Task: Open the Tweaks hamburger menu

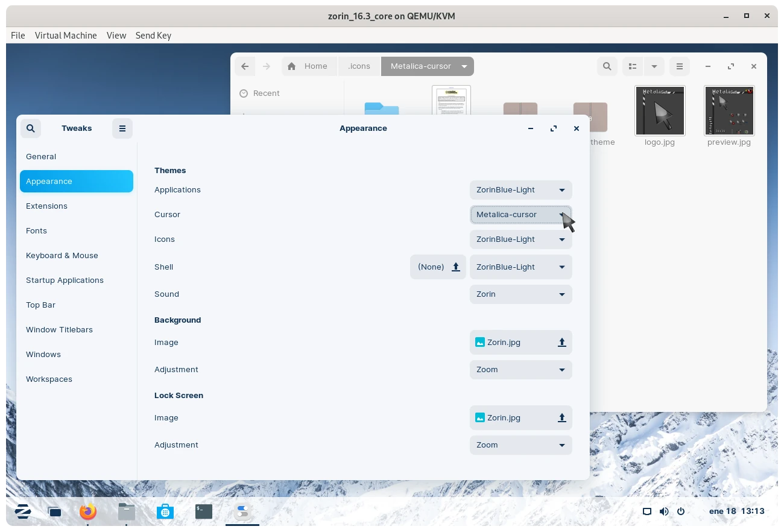Action: 122,128
